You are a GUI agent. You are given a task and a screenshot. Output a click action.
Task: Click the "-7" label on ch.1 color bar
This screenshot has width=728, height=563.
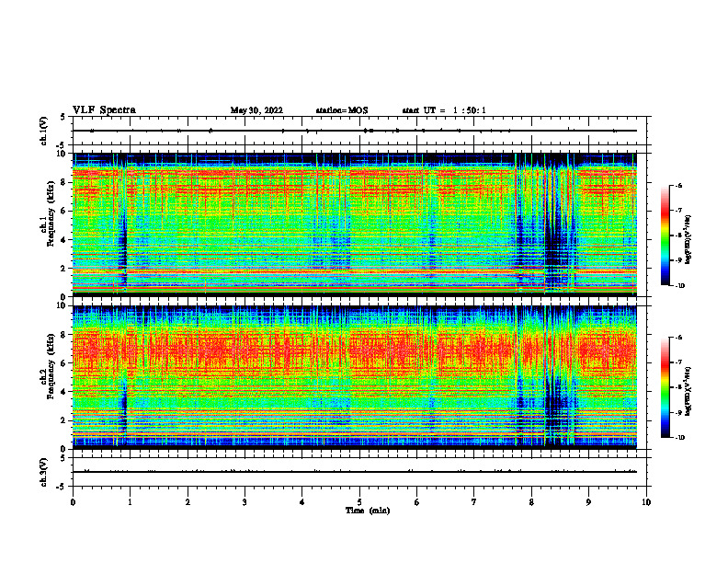point(678,211)
